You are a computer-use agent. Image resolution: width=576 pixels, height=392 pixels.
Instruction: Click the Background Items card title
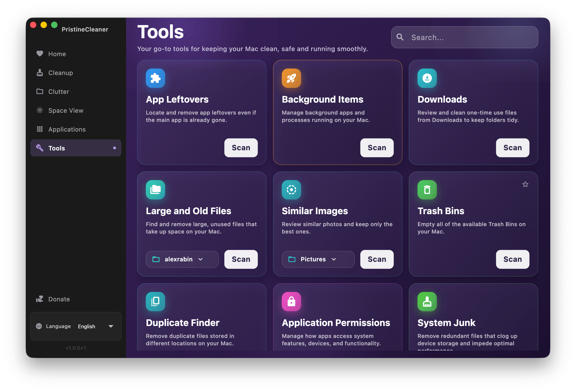(323, 99)
